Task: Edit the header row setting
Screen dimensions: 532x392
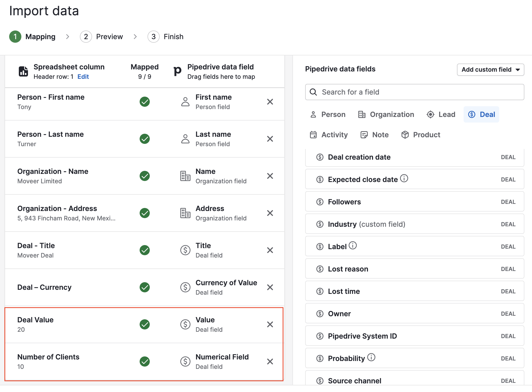Action: point(83,77)
